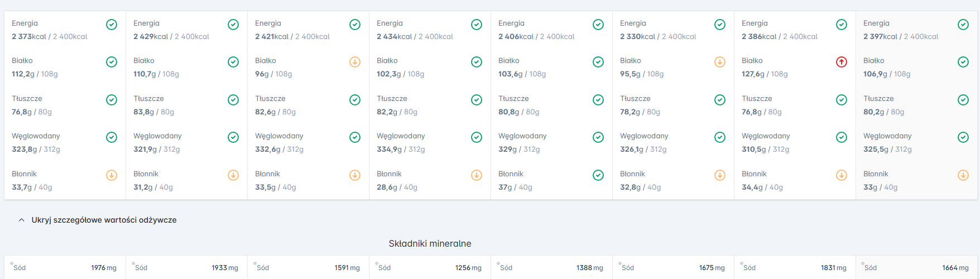The width and height of the screenshot is (980, 279).
Task: Select the Sód 1976 mg row
Action: [65, 268]
